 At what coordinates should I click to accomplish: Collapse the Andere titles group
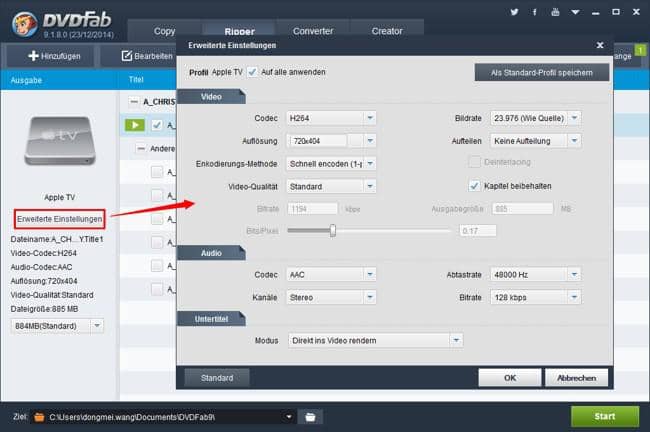click(141, 148)
